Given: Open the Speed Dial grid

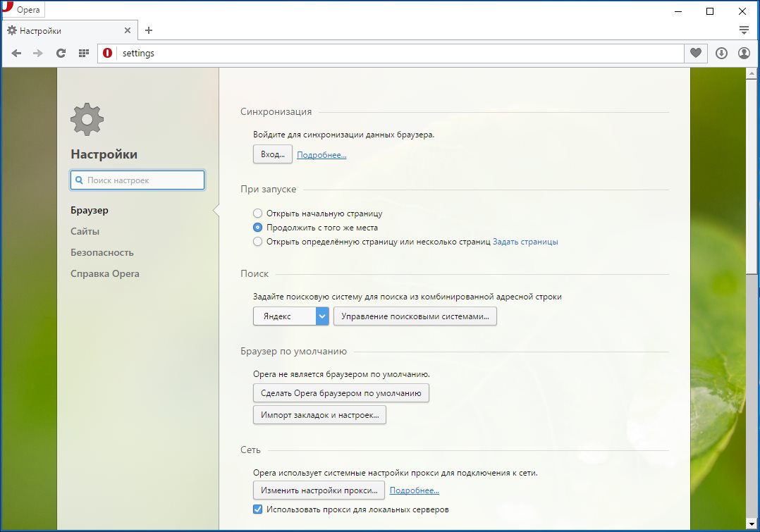Looking at the screenshot, I should [x=84, y=54].
